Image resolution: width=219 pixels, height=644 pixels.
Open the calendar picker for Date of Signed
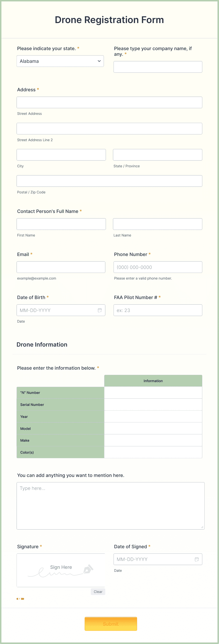click(x=197, y=559)
